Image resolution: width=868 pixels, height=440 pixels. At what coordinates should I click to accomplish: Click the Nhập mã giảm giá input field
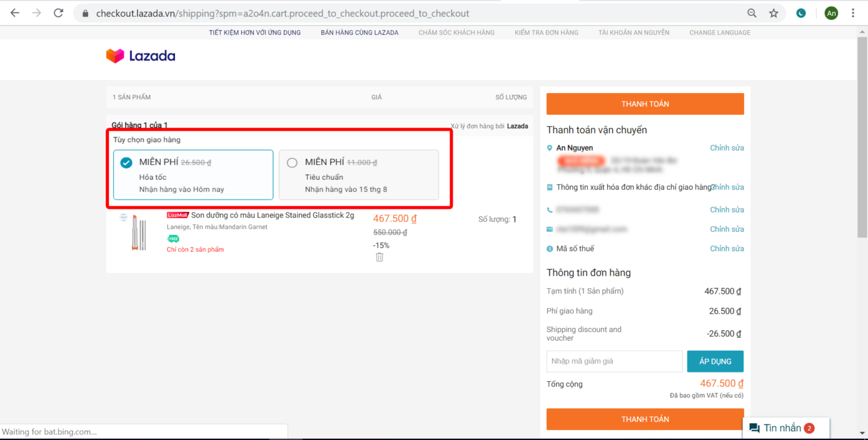tap(614, 361)
